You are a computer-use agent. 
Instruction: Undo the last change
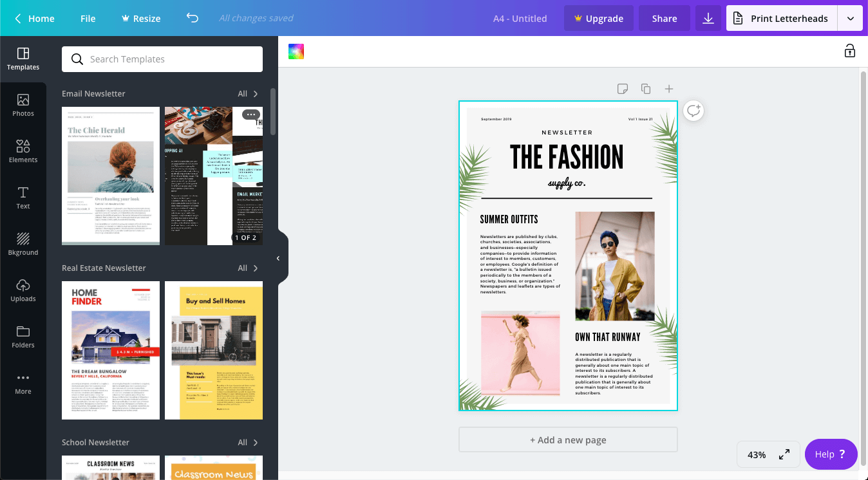[x=192, y=18]
